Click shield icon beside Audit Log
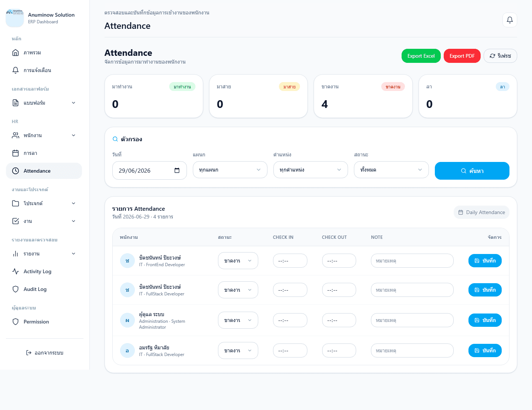Viewport: 532px width, 410px height. [x=16, y=289]
